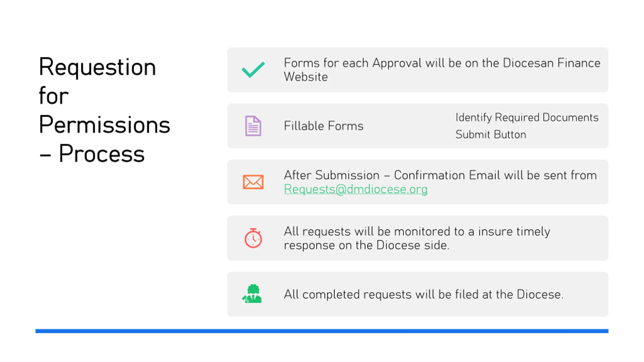Click the purple document icon

(x=253, y=126)
